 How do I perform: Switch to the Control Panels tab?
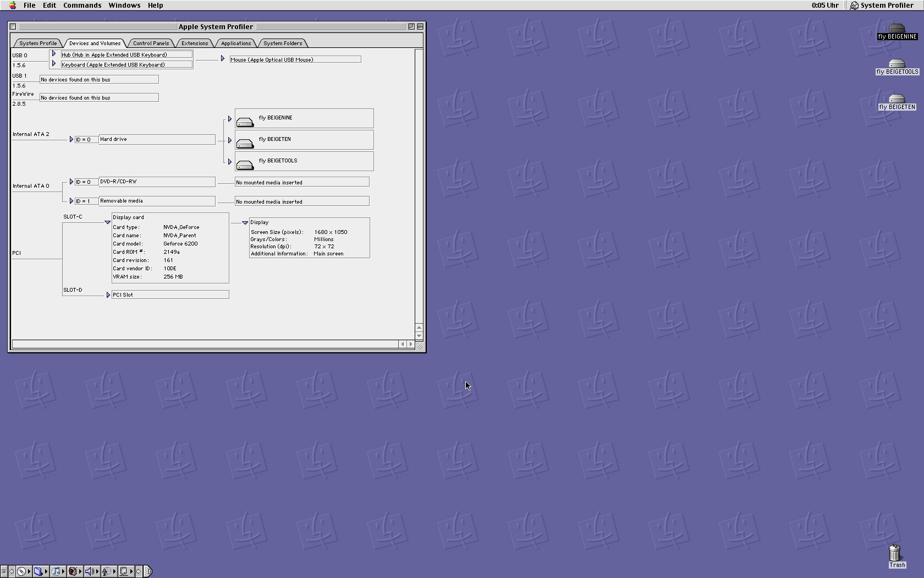pyautogui.click(x=151, y=43)
